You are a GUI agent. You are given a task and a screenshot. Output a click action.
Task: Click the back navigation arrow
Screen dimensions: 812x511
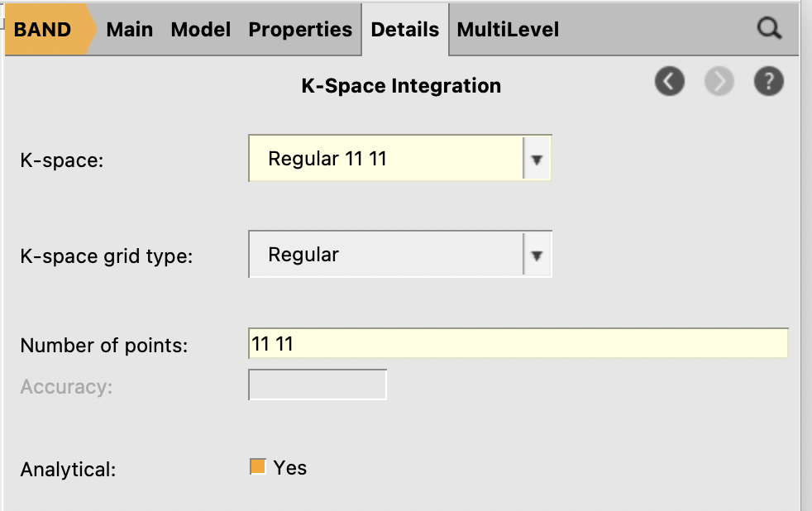tap(670, 82)
